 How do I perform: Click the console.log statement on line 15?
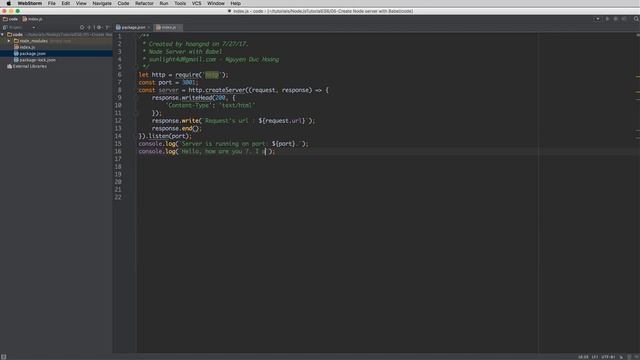[x=224, y=144]
